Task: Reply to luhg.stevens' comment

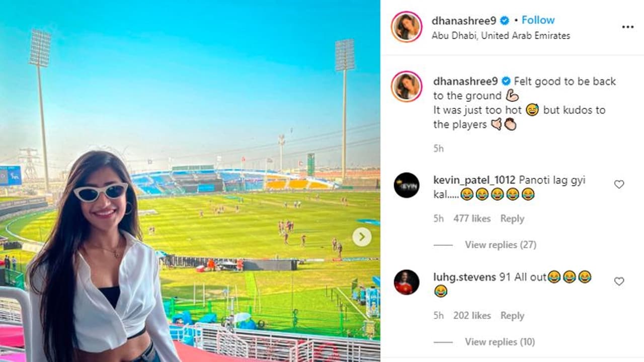Action: tap(512, 316)
